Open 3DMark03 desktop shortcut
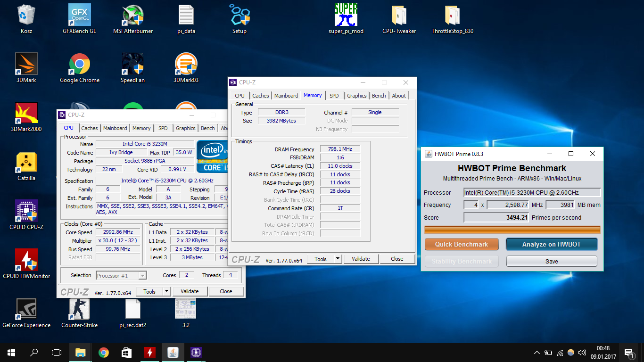 tap(186, 68)
